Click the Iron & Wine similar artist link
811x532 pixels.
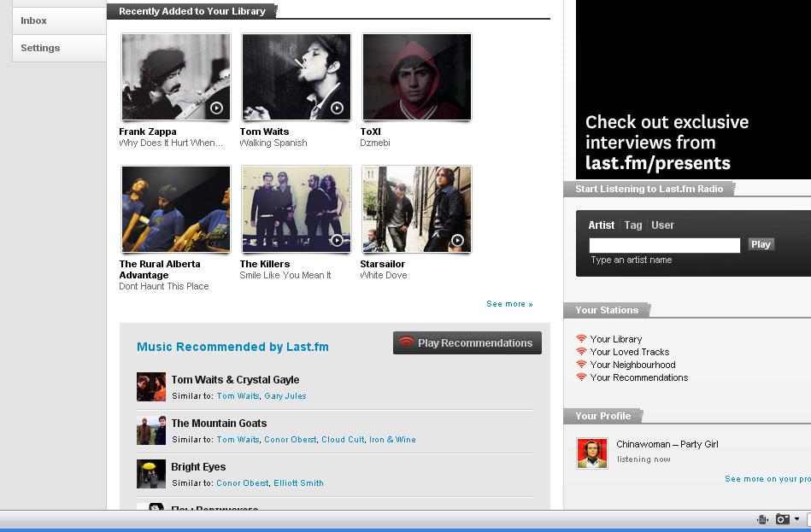tap(392, 440)
